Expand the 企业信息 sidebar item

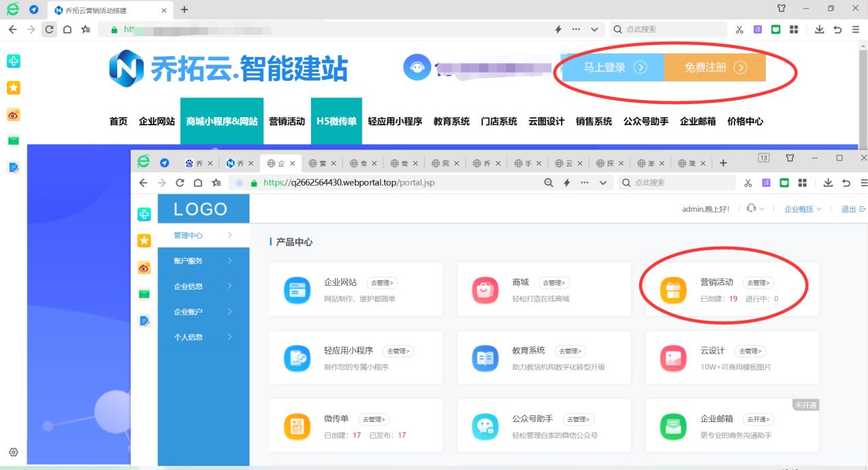pos(203,286)
